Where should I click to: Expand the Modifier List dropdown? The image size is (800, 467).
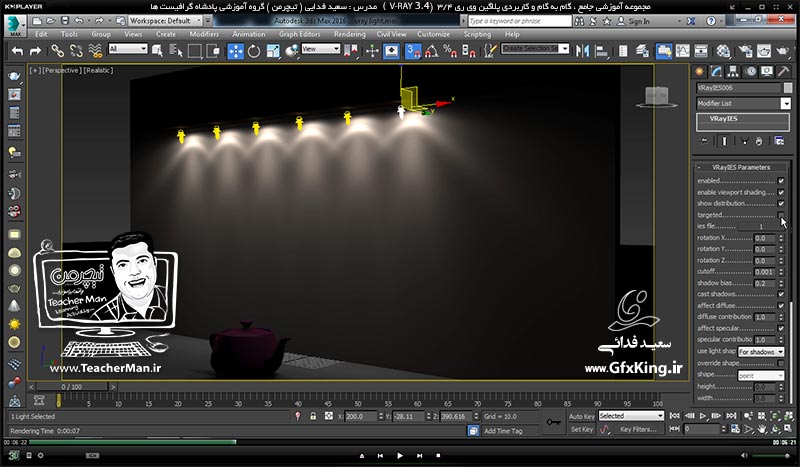[743, 103]
